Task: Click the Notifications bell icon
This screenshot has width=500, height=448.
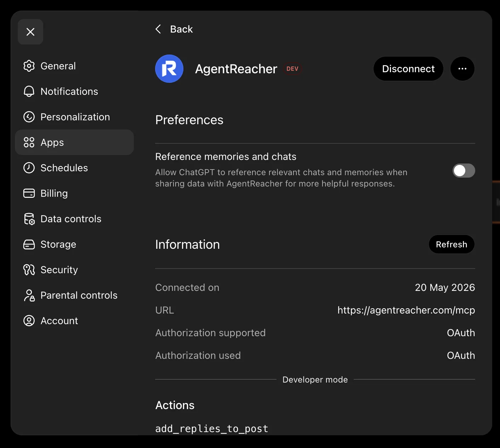Action: 29,91
